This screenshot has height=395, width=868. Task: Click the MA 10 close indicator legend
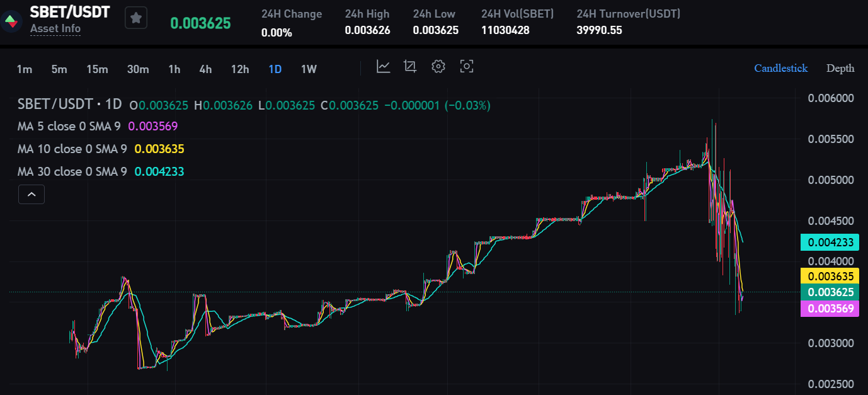click(72, 149)
